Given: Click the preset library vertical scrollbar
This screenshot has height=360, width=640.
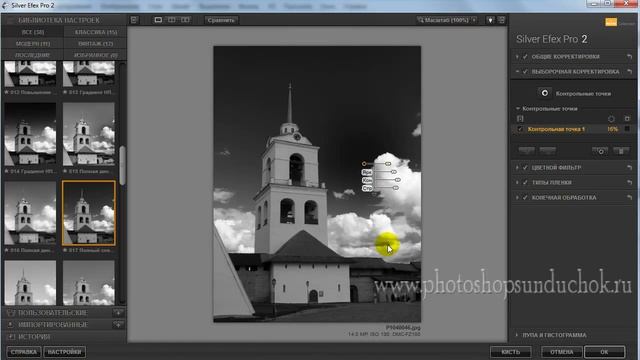Looking at the screenshot, I should pyautogui.click(x=122, y=166).
